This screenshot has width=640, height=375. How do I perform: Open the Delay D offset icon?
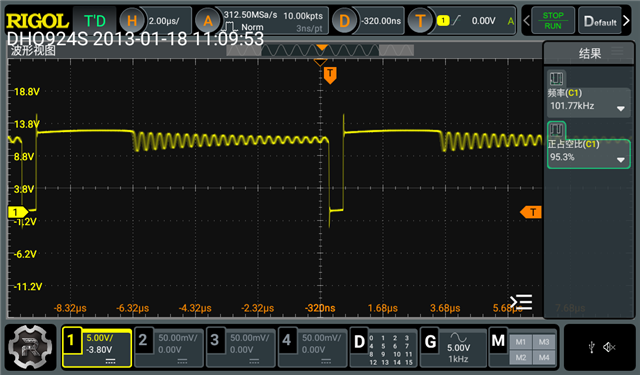tap(344, 21)
